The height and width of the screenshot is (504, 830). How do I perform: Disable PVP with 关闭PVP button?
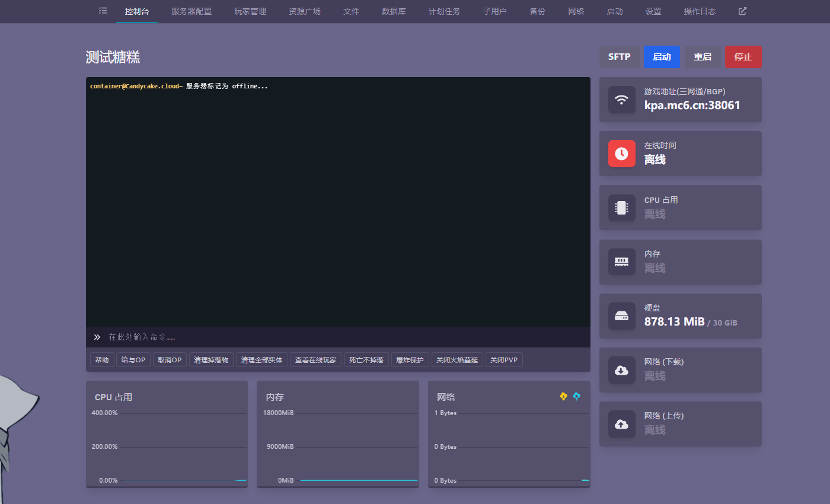pos(504,360)
